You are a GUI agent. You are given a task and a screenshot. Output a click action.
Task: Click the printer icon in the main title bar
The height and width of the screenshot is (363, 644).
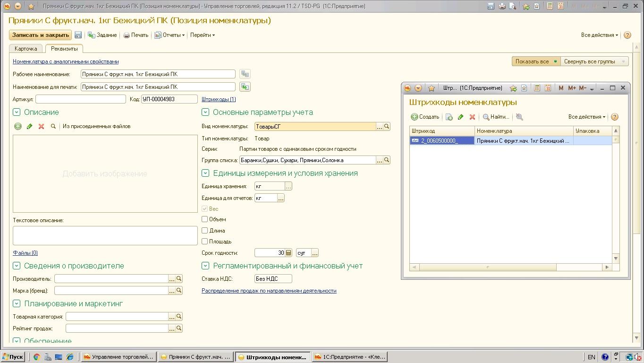pyautogui.click(x=501, y=6)
